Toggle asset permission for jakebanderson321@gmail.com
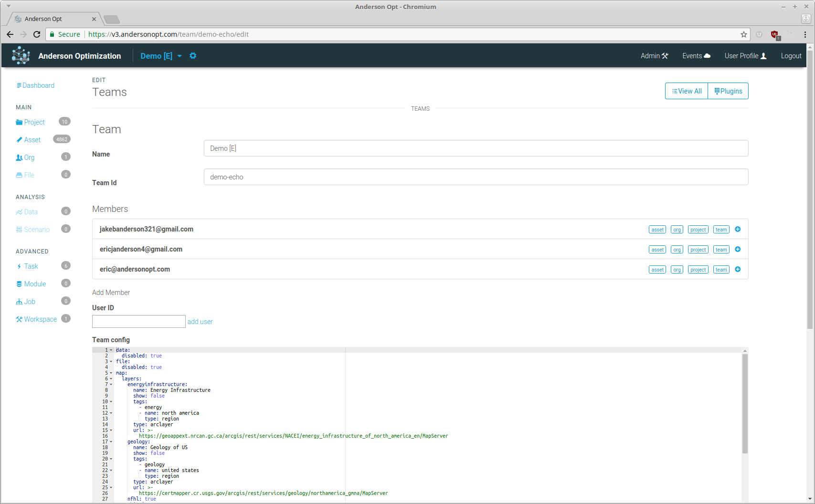The width and height of the screenshot is (815, 504). click(657, 230)
